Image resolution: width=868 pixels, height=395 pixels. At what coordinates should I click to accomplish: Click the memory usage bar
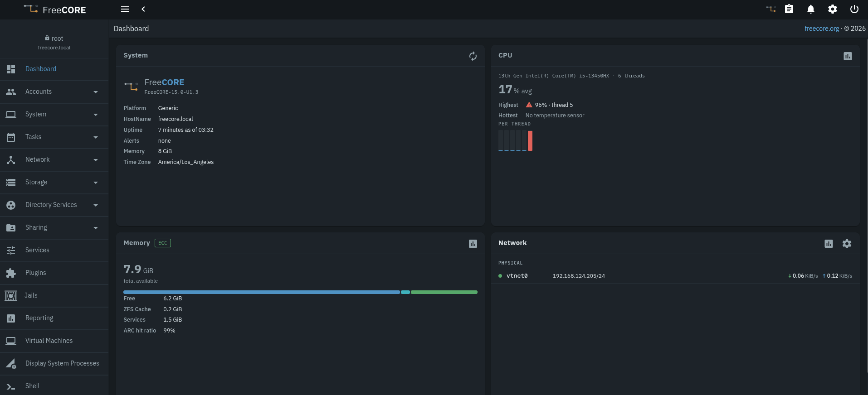pyautogui.click(x=300, y=292)
